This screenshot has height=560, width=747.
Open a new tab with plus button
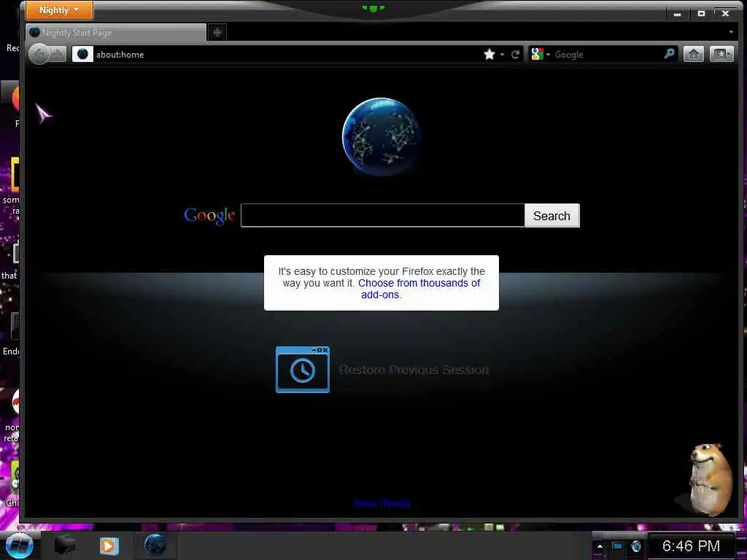(217, 32)
